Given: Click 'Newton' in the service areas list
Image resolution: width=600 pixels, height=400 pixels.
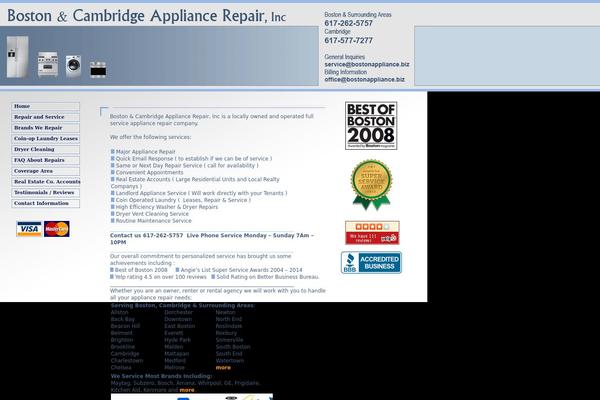Looking at the screenshot, I should coord(225,312).
